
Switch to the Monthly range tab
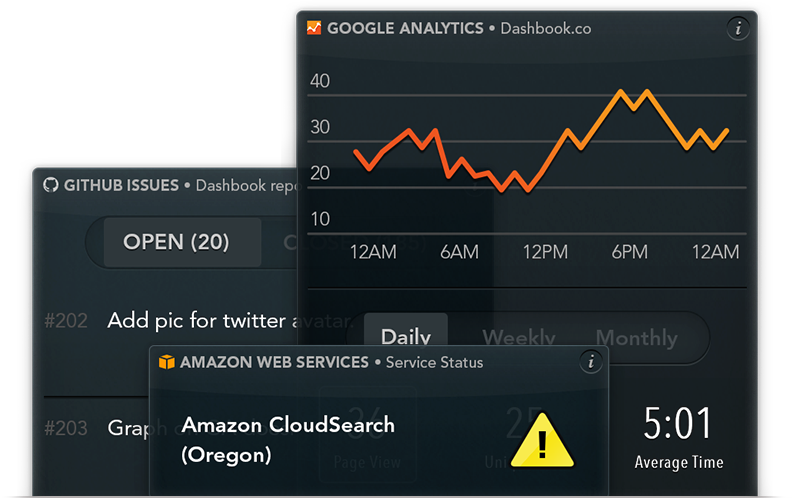[636, 337]
